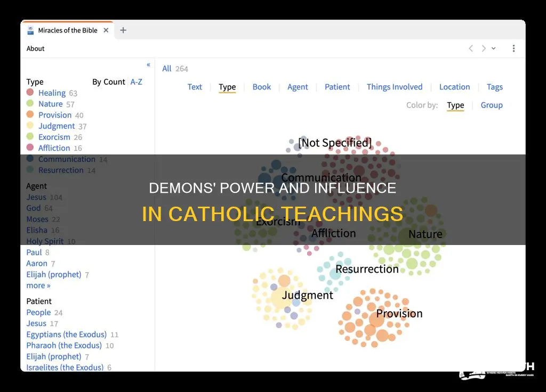Go forward with right arrow

(x=483, y=48)
